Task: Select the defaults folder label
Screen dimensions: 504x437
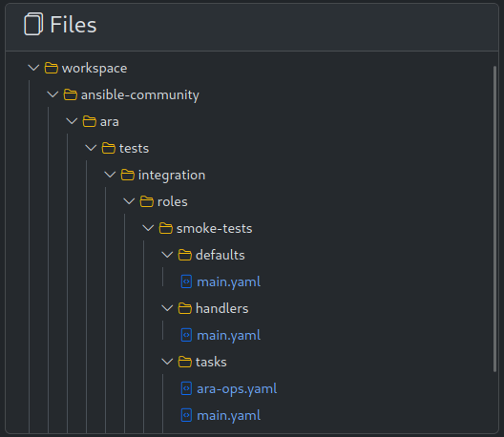Action: click(x=220, y=255)
